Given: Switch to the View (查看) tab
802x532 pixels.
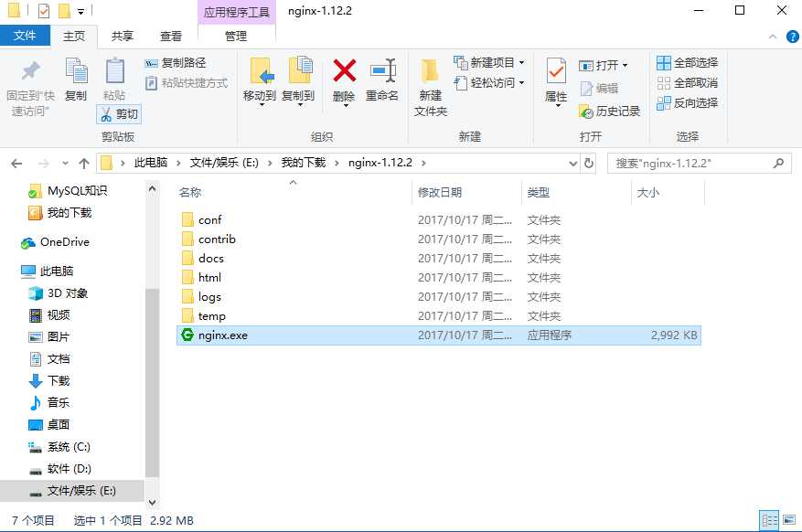Looking at the screenshot, I should click(171, 36).
